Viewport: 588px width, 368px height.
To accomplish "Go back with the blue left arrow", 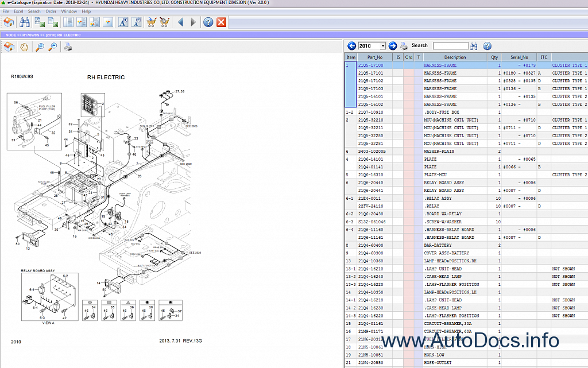I will [x=180, y=22].
